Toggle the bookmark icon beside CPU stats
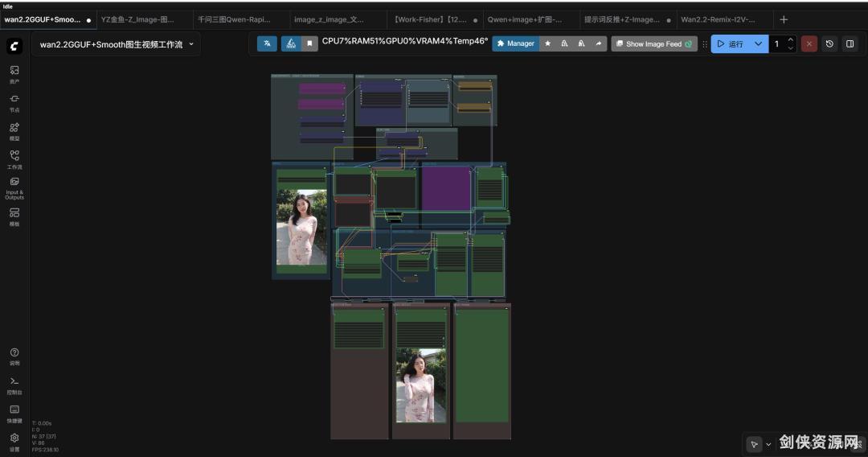 point(309,43)
